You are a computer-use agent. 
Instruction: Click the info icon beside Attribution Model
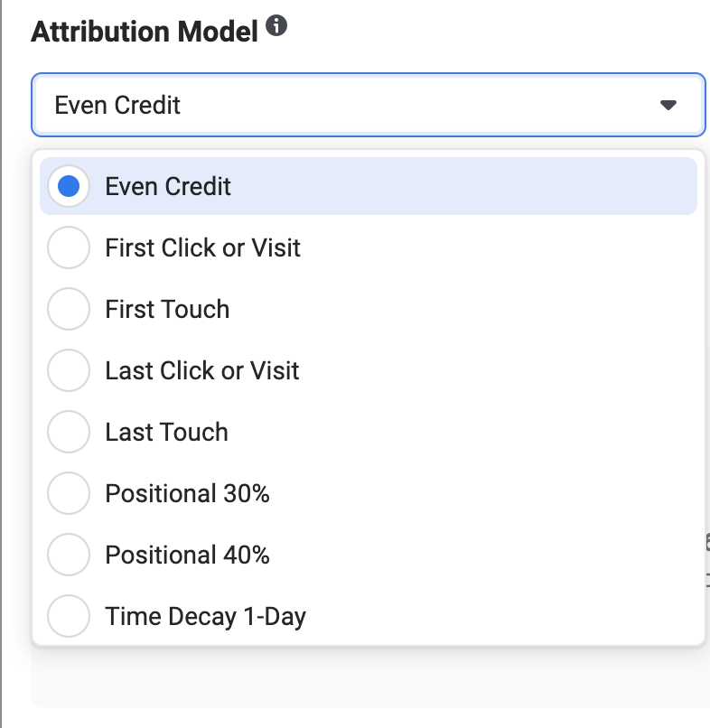point(277,28)
